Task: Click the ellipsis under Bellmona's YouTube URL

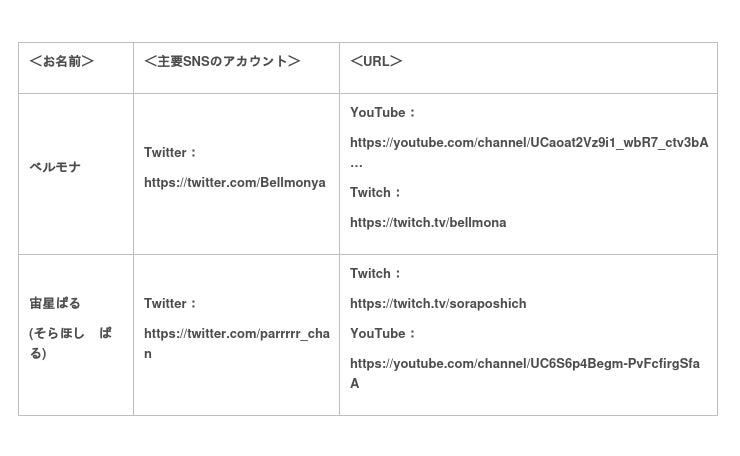Action: click(x=357, y=163)
